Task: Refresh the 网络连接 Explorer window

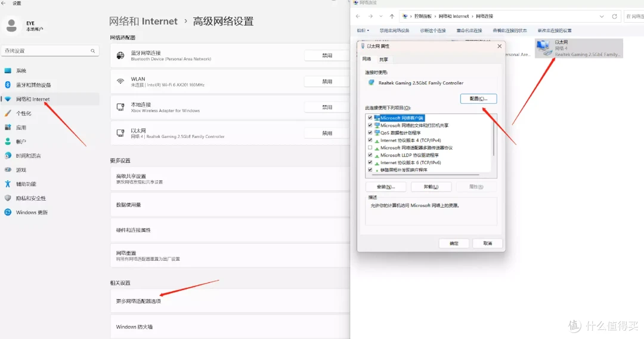Action: [614, 17]
